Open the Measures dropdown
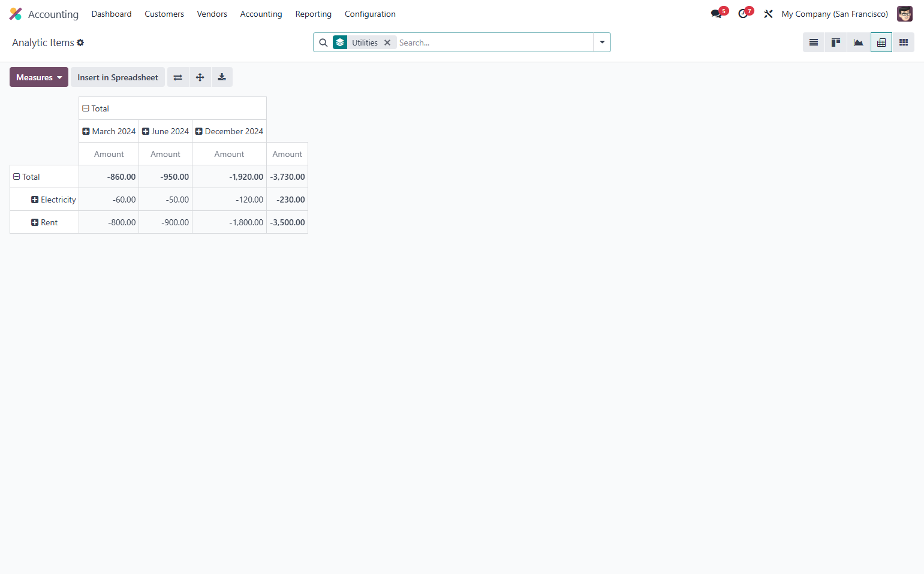This screenshot has width=924, height=574. (39, 77)
